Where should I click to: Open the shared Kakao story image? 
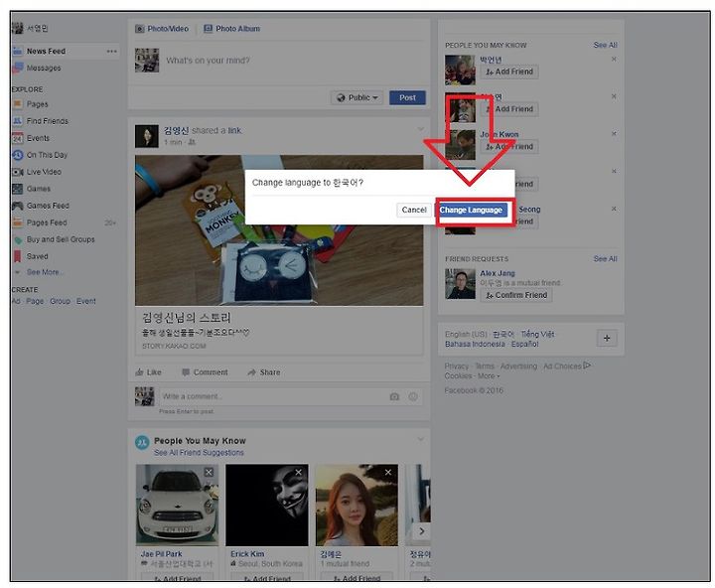pyautogui.click(x=279, y=230)
